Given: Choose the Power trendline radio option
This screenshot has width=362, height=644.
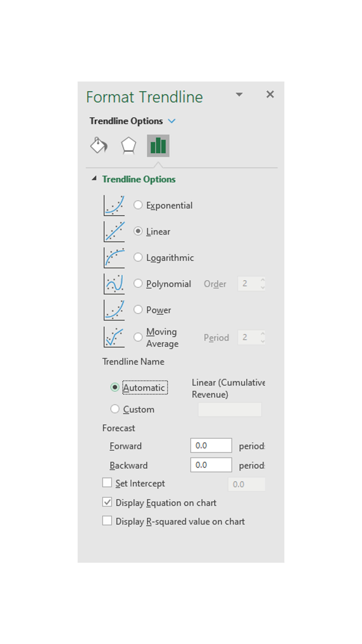Looking at the screenshot, I should click(x=138, y=310).
